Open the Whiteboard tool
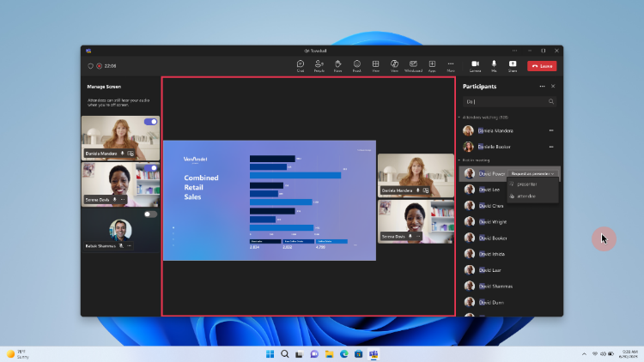The height and width of the screenshot is (362, 644). coord(413,64)
